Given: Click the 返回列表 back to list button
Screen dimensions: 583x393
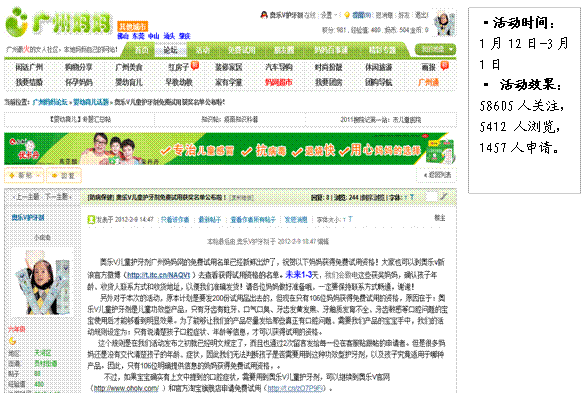Looking at the screenshot, I should click(437, 175).
